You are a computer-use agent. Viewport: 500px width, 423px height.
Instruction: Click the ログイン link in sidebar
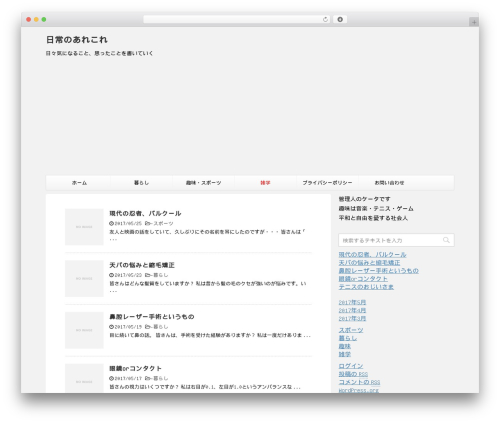351,366
